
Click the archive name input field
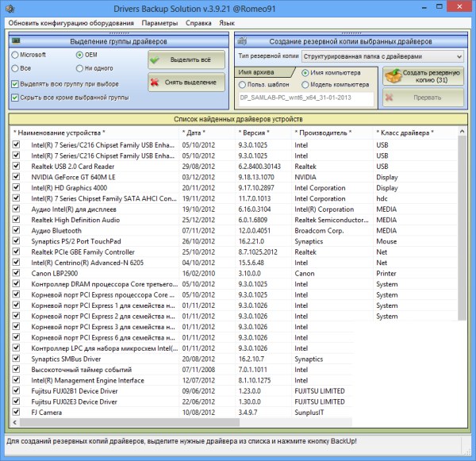[x=305, y=98]
